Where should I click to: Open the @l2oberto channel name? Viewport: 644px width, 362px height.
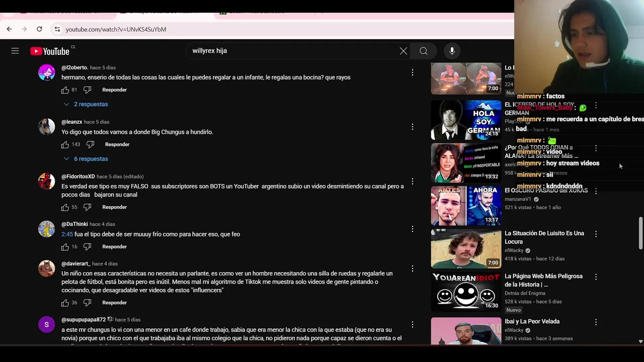(74, 67)
